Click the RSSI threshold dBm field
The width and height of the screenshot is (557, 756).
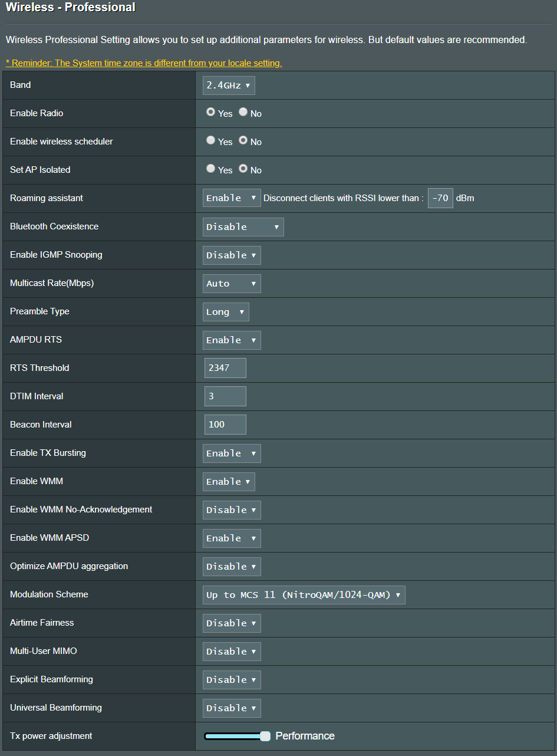440,198
